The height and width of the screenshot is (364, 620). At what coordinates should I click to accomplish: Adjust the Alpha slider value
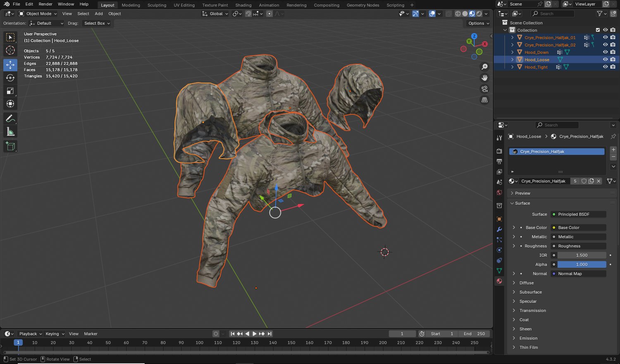[x=581, y=264]
